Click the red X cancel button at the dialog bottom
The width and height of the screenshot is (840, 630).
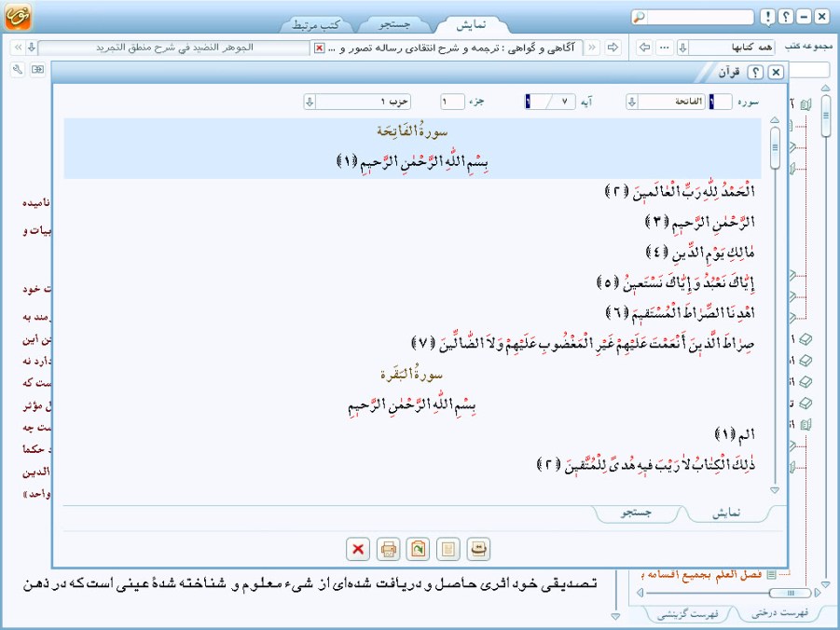pyautogui.click(x=358, y=549)
